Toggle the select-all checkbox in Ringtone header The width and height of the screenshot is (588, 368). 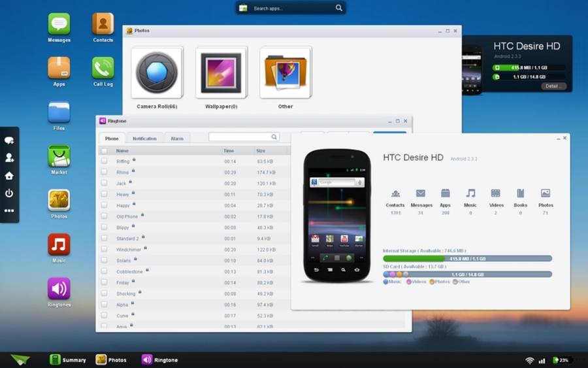point(104,151)
